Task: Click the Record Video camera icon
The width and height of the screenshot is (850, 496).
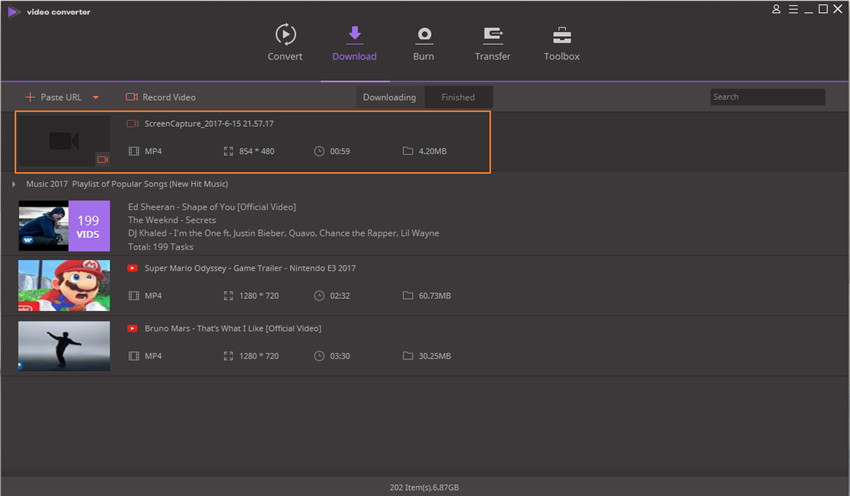Action: click(132, 97)
